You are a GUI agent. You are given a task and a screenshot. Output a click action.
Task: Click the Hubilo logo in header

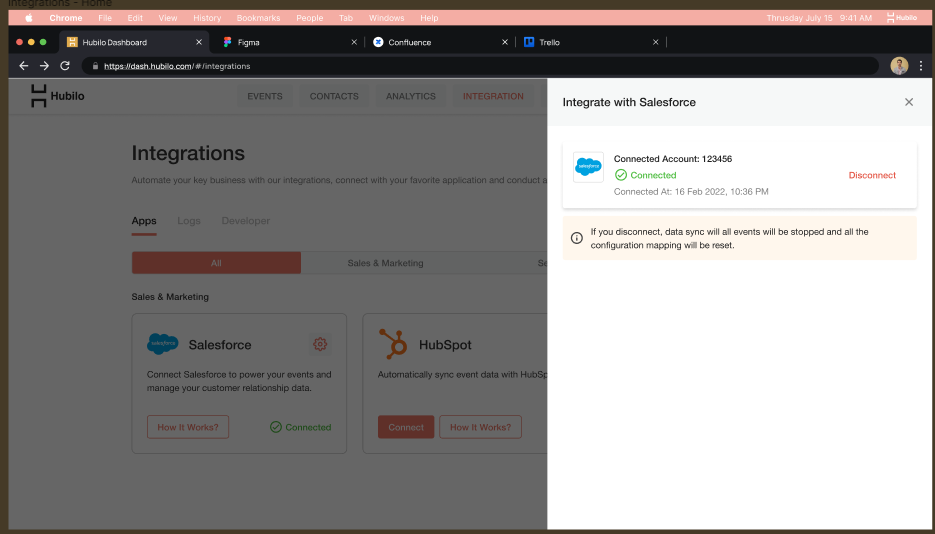tap(57, 96)
